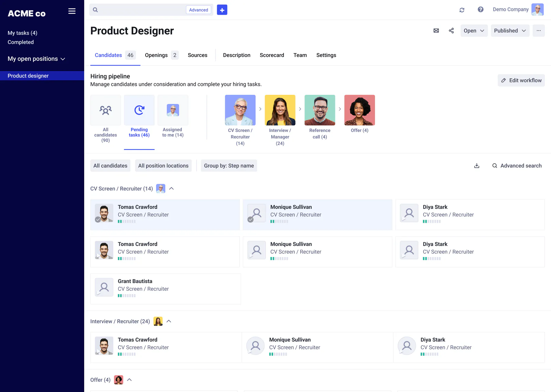The width and height of the screenshot is (551, 392).
Task: Click Grant Bautista's progress bar indicator
Action: click(x=127, y=296)
